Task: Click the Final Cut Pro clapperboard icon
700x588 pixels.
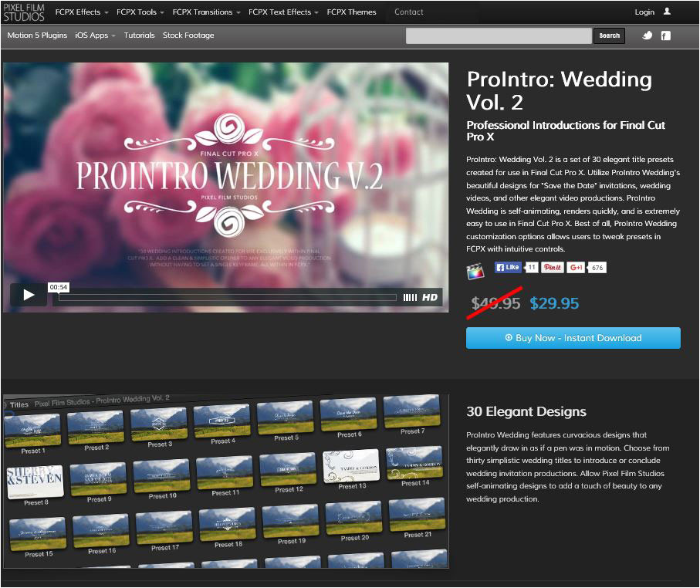Action: [475, 271]
